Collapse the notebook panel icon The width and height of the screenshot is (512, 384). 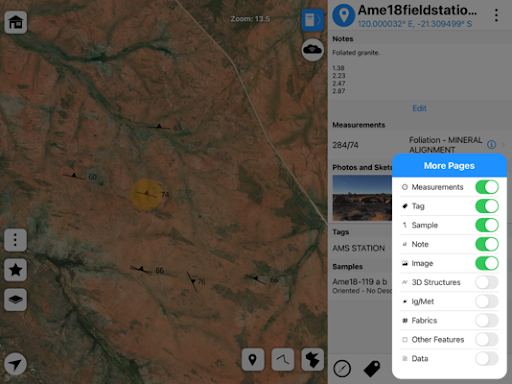pos(313,20)
